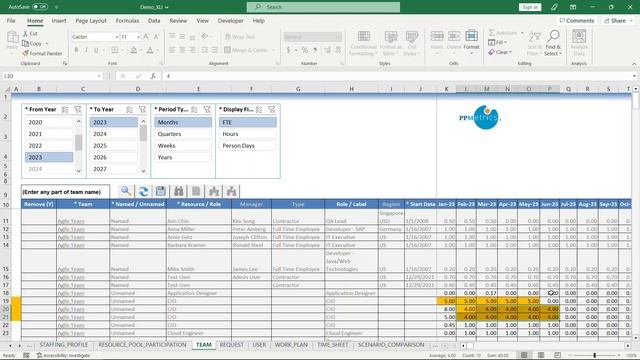The image size is (640, 360).
Task: Clear filter on To Year slicer
Action: click(142, 109)
